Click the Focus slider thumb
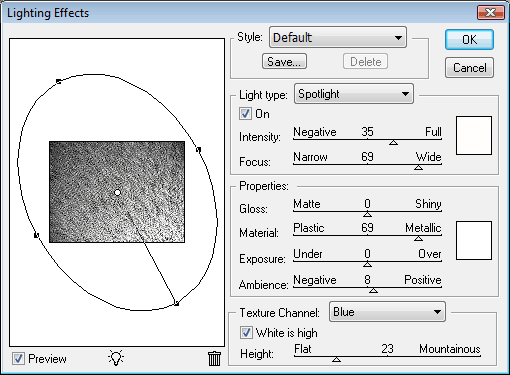The width and height of the screenshot is (510, 375). pyautogui.click(x=418, y=167)
